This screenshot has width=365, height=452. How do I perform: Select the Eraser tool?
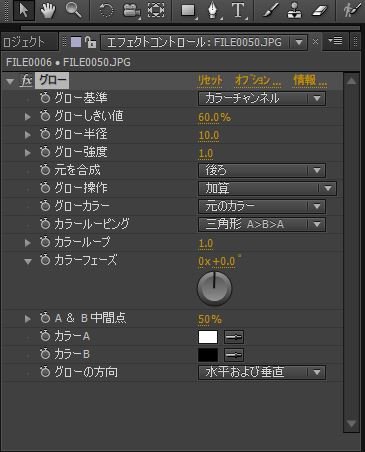(320, 10)
